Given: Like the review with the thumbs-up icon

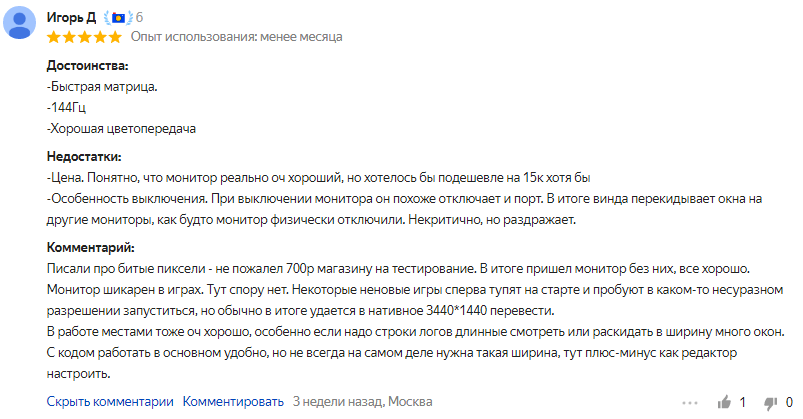Looking at the screenshot, I should click(x=724, y=403).
